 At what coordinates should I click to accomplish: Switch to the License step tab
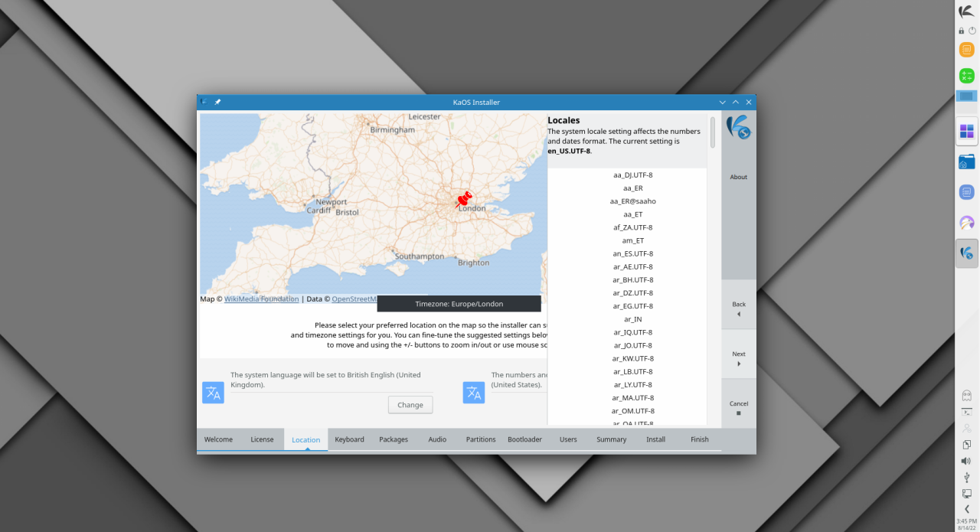pos(262,439)
